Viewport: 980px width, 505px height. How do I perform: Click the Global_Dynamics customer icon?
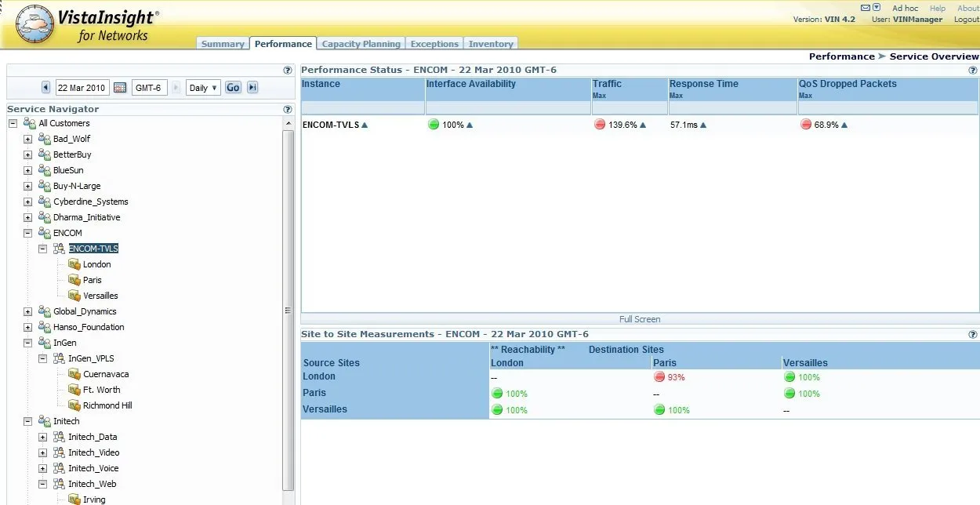click(x=45, y=311)
